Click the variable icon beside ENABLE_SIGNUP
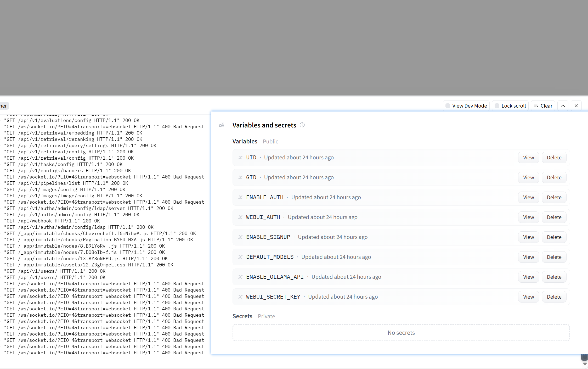 [x=240, y=237]
